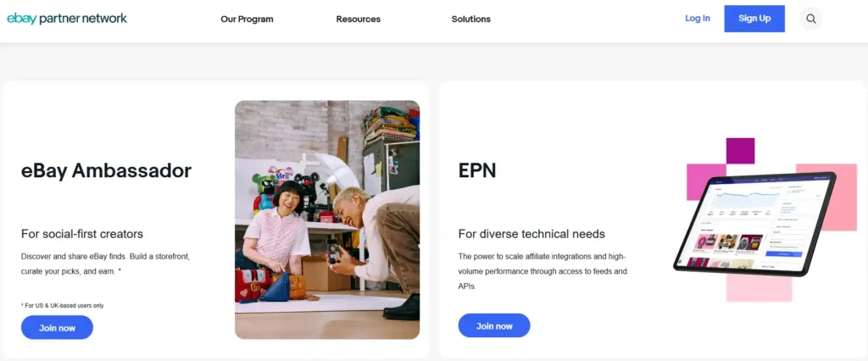Click the search magnifier icon
The height and width of the screenshot is (361, 868).
click(810, 19)
